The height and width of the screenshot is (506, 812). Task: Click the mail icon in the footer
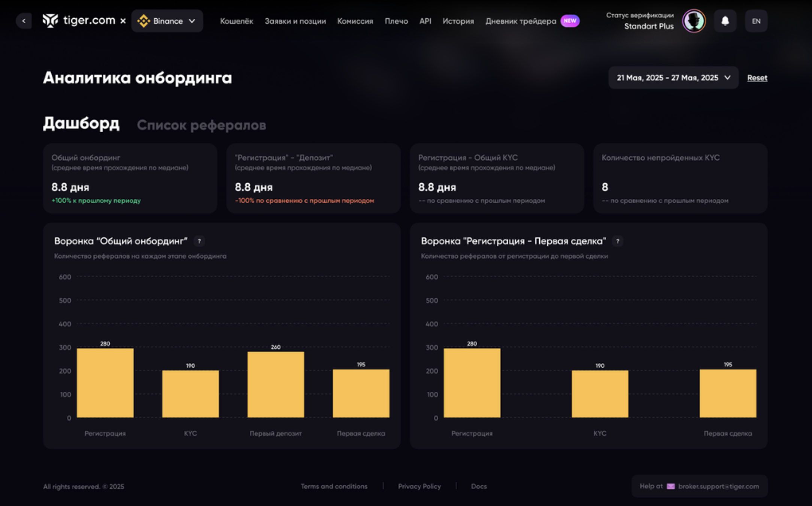(x=670, y=486)
